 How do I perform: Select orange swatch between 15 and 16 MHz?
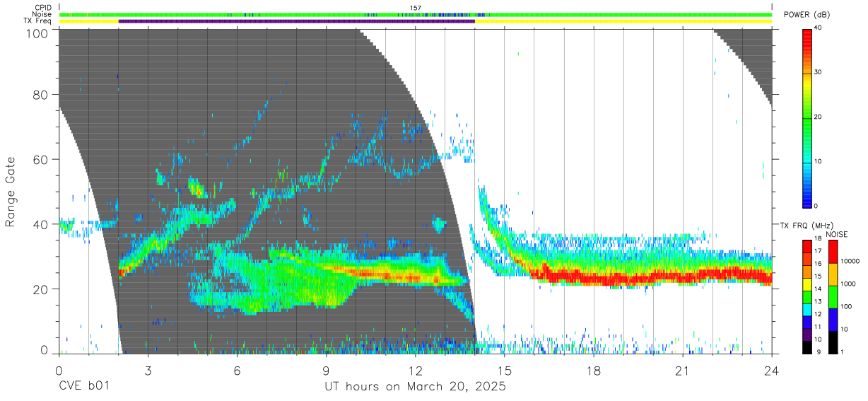pyautogui.click(x=808, y=271)
